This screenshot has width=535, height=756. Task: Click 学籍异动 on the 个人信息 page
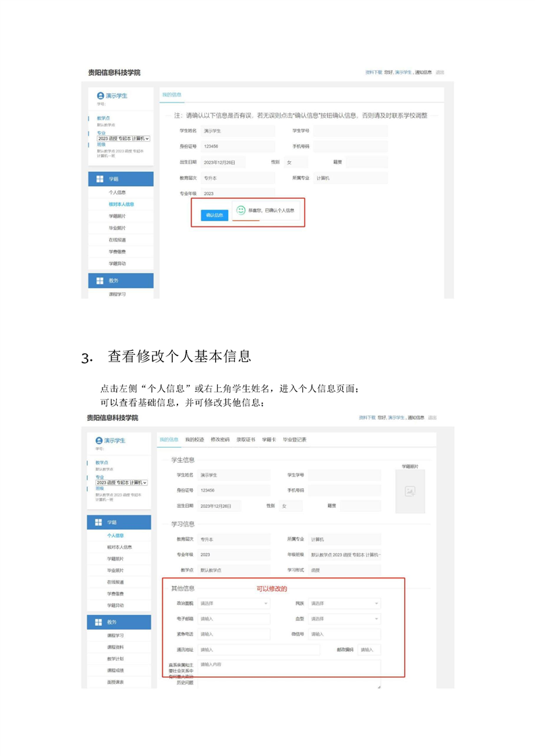click(115, 605)
